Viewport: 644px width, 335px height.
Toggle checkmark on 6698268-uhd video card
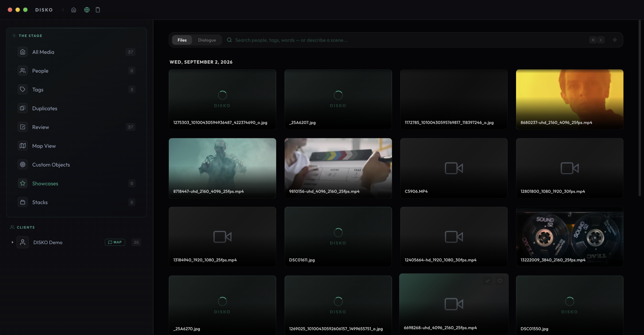pos(488,281)
